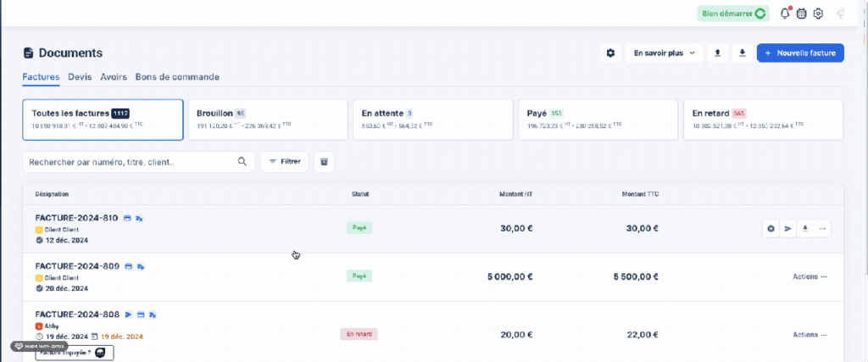Open the more options dots on FACTURE-2024-810 row
The image size is (868, 362).
(822, 229)
